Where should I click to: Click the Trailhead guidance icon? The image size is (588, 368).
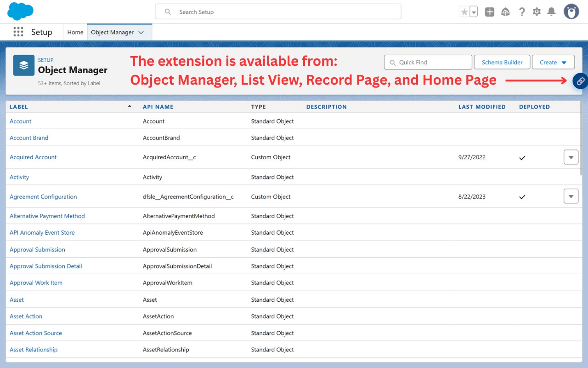[x=505, y=12]
